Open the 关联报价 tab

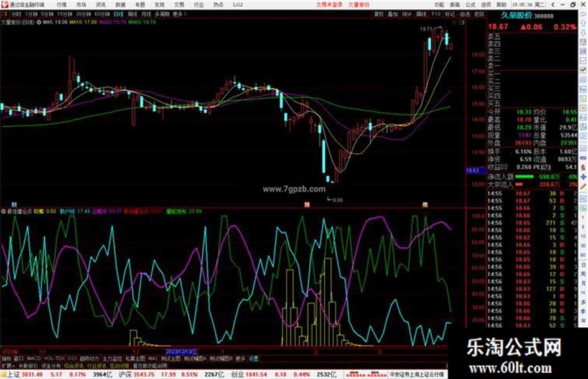(x=28, y=365)
